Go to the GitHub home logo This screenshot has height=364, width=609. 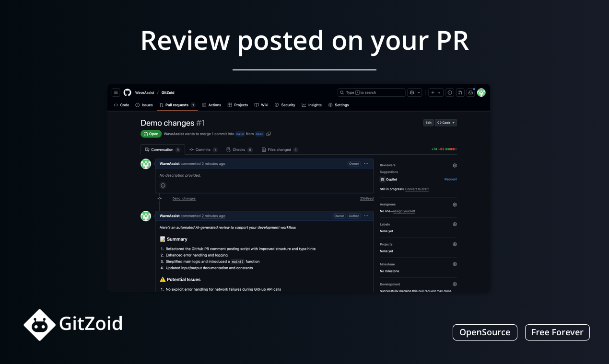tap(127, 92)
